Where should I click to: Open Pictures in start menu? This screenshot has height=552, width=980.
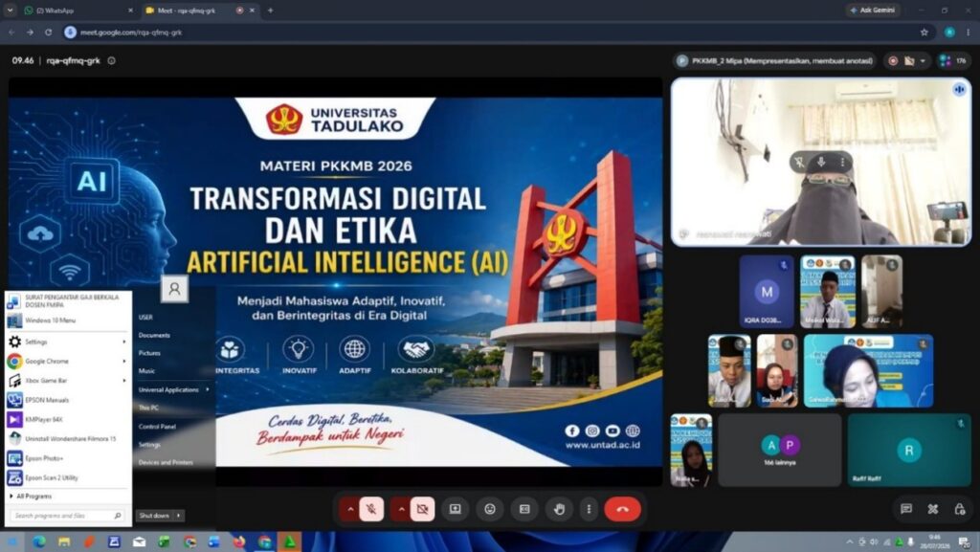(149, 353)
